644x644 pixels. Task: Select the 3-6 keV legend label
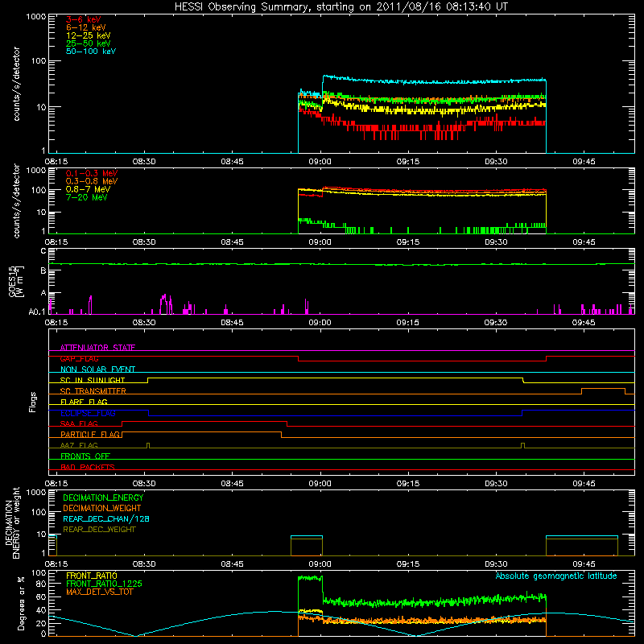click(x=84, y=19)
